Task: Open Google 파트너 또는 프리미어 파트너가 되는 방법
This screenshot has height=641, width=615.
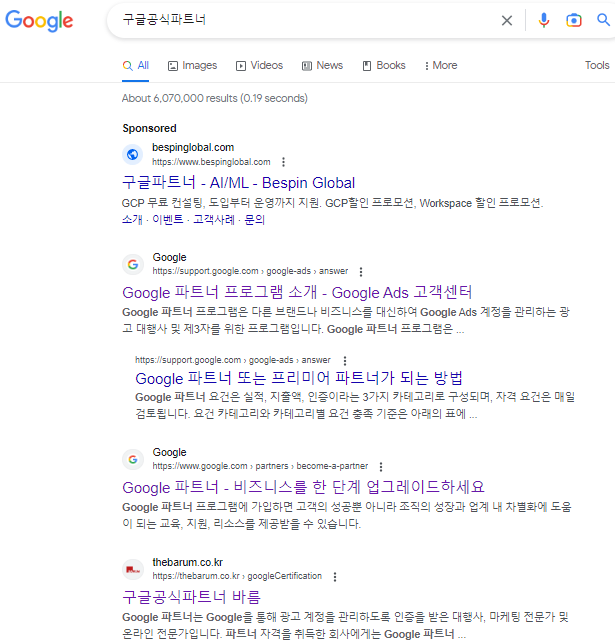Action: (x=299, y=378)
